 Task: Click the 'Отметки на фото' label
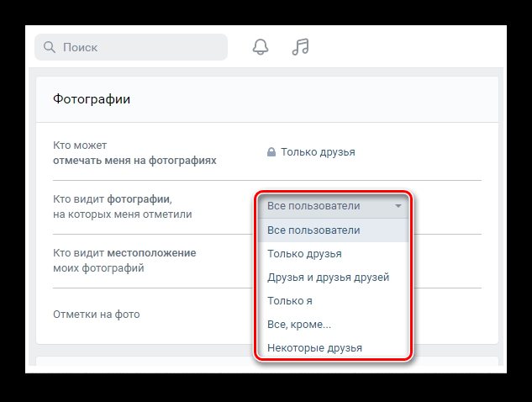[97, 315]
